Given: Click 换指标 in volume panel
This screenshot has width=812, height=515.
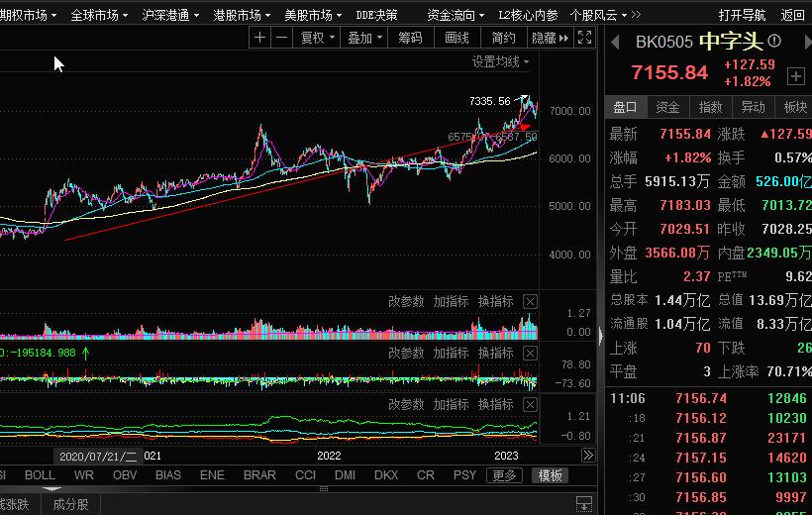Looking at the screenshot, I should coord(495,301).
